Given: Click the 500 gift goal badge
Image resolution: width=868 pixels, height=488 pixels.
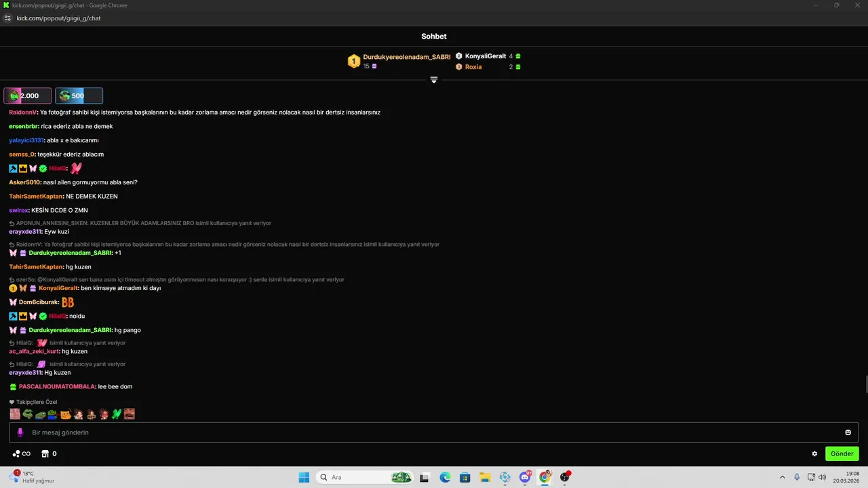Looking at the screenshot, I should tap(79, 96).
